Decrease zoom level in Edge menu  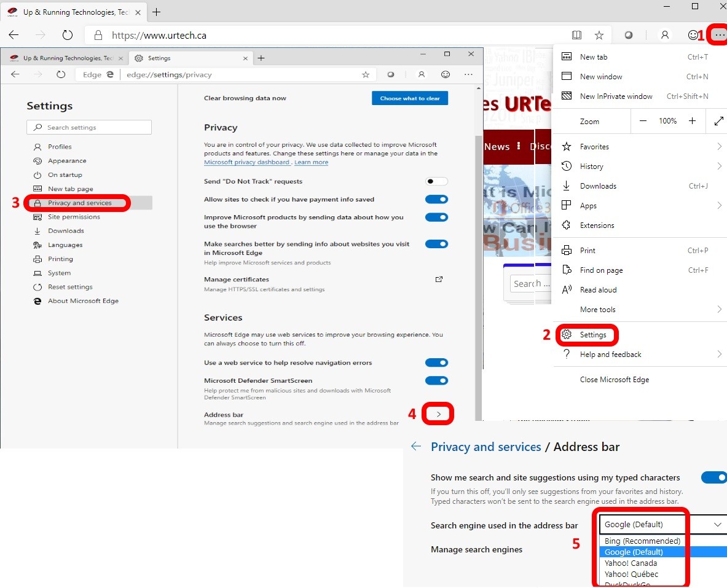[x=643, y=121]
